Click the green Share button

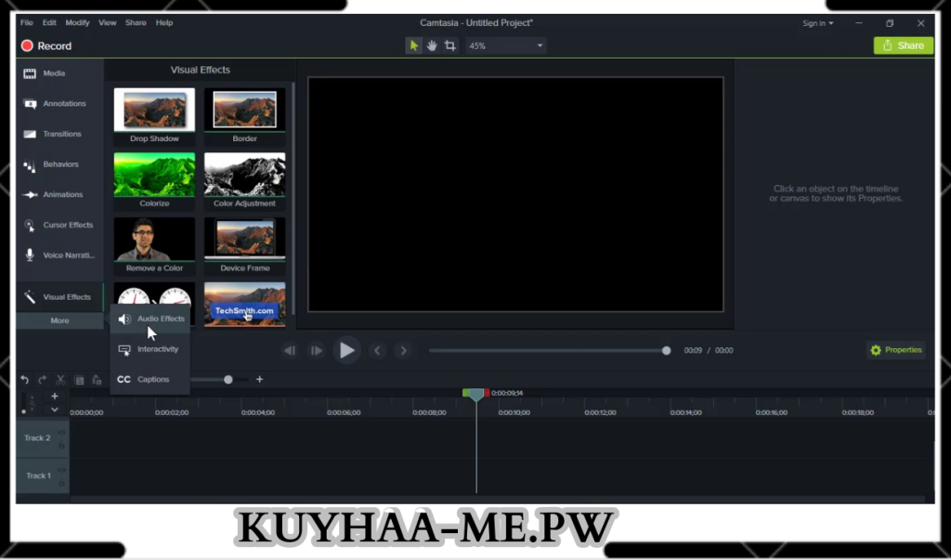tap(903, 46)
